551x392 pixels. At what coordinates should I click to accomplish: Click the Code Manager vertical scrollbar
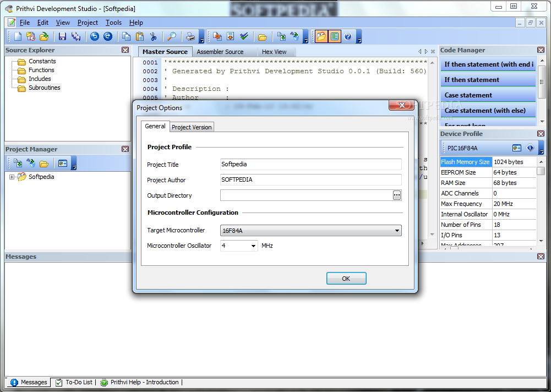tap(542, 91)
